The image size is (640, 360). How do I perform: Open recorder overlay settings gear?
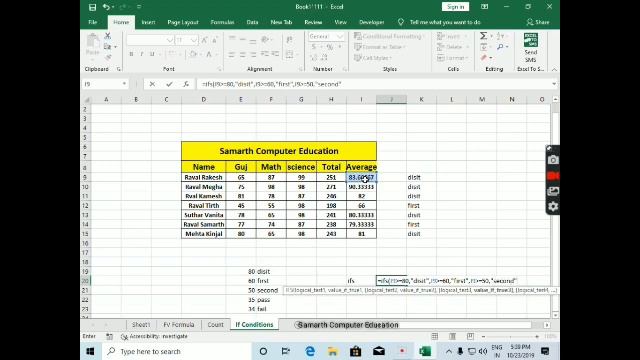tap(553, 207)
